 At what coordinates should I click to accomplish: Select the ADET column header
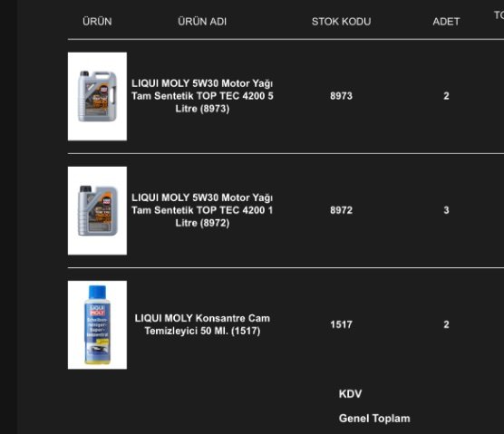[x=446, y=22]
